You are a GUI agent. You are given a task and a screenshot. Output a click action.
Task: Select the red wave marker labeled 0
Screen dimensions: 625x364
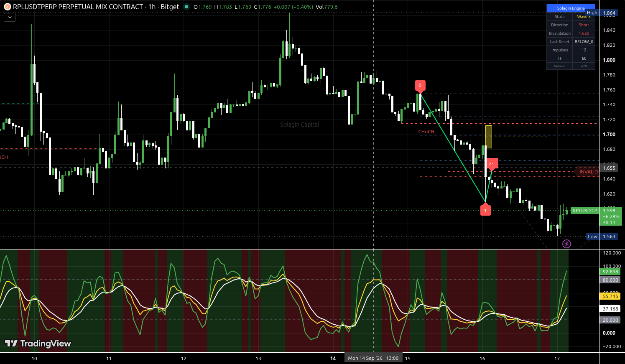click(420, 85)
